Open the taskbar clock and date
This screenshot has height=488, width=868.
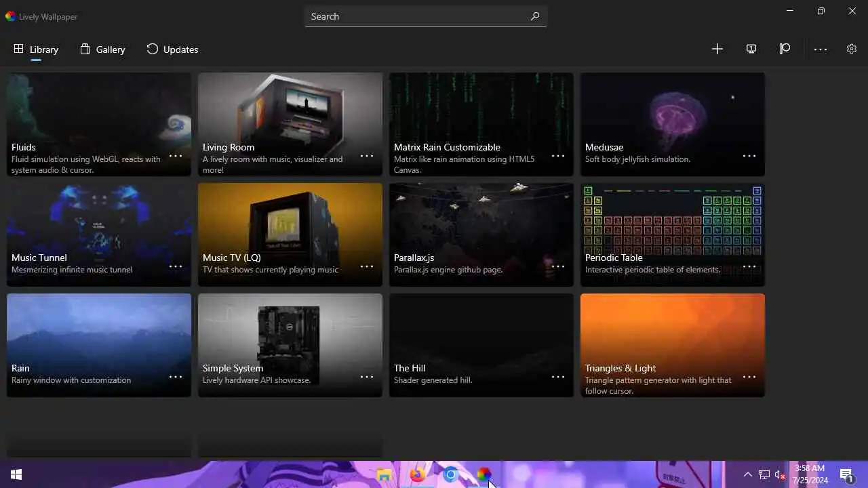[x=810, y=474]
